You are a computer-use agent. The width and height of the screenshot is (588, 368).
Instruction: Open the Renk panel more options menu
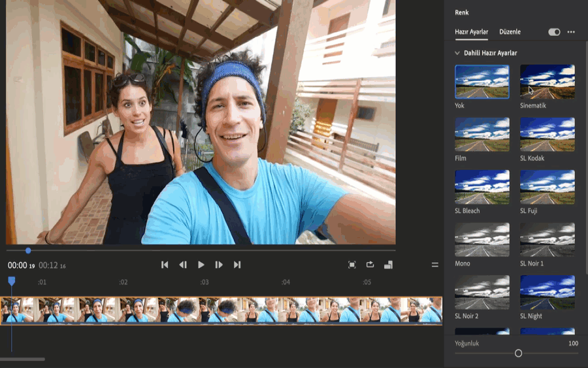tap(571, 32)
